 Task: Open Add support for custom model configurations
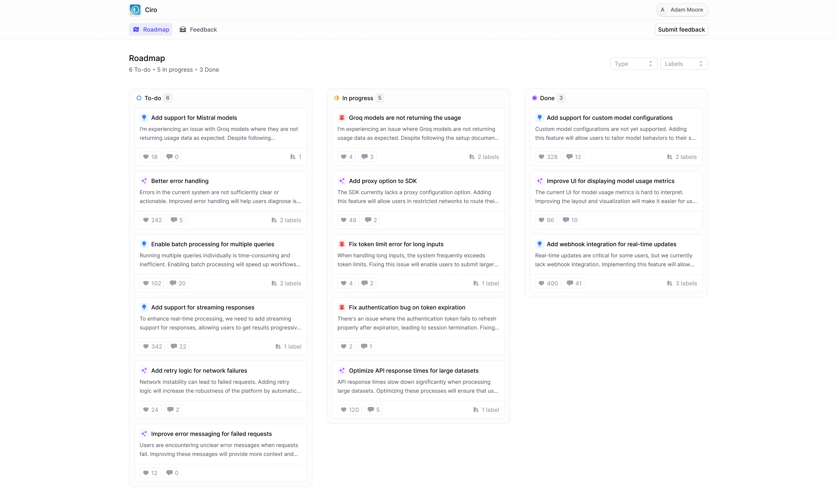609,118
